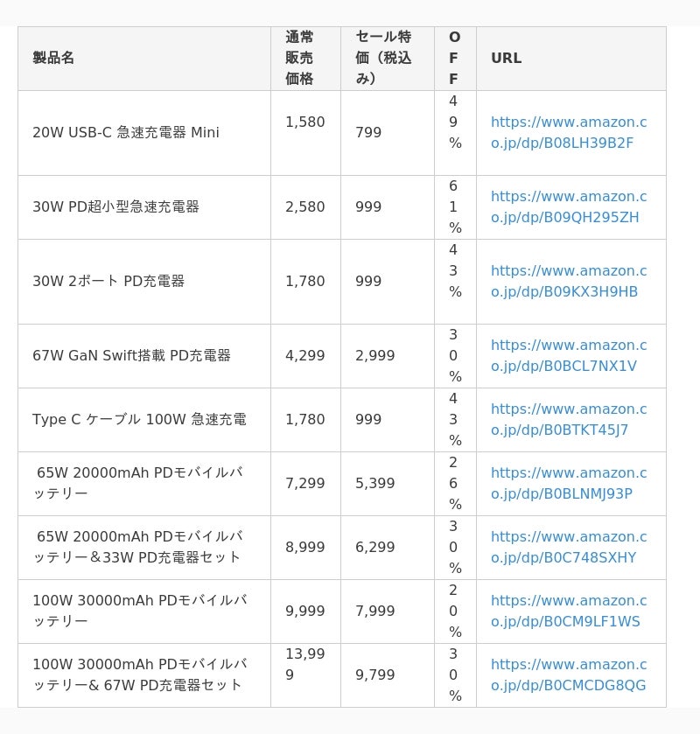
Task: Select product name Type C ケーブル 100W 急速充電
Action: [139, 419]
